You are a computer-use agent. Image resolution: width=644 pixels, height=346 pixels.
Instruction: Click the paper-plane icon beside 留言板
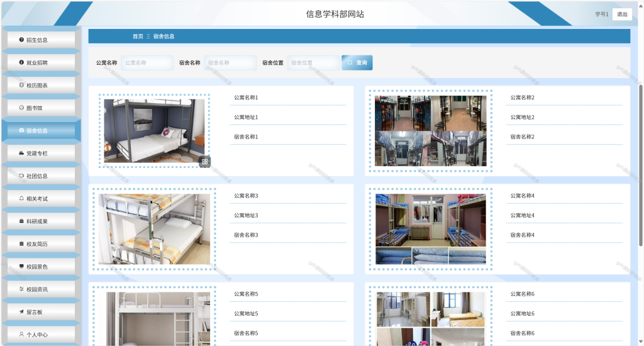(x=21, y=311)
